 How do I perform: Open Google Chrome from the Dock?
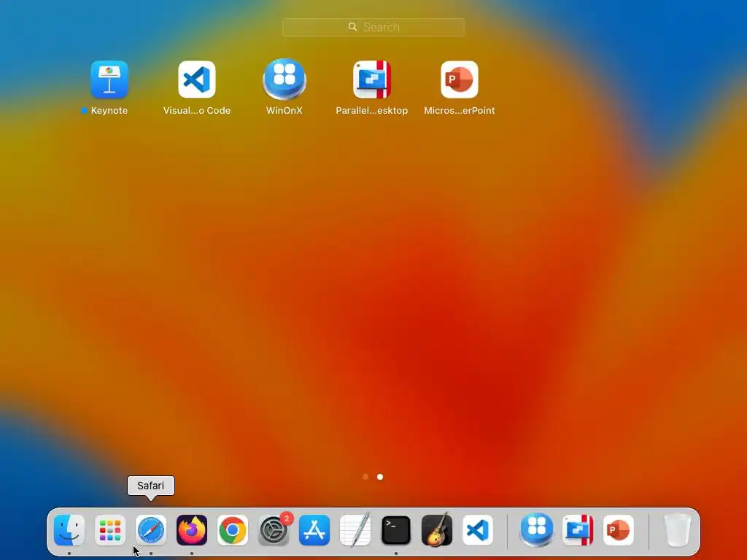[x=233, y=530]
